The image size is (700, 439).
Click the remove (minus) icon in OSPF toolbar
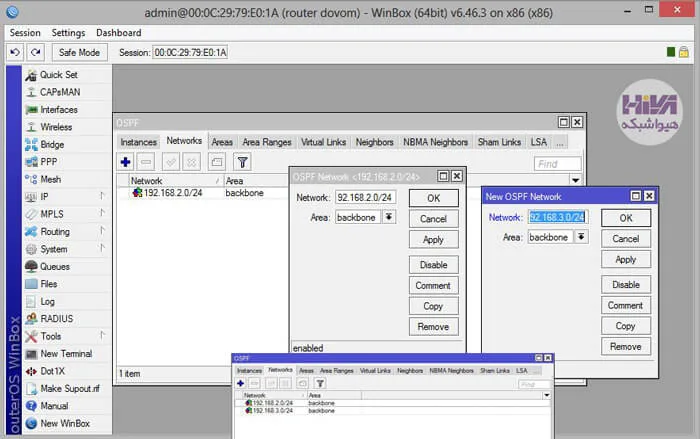(x=146, y=162)
